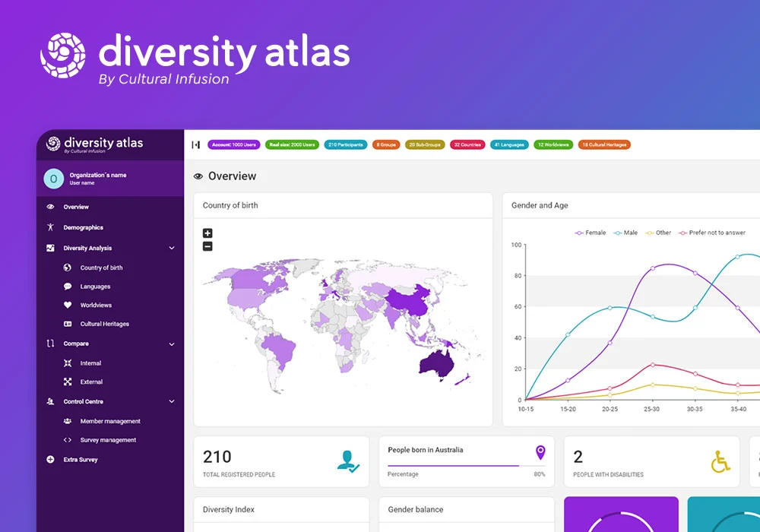Image resolution: width=760 pixels, height=532 pixels.
Task: Click the '12 Worldviews' badge
Action: click(x=553, y=145)
